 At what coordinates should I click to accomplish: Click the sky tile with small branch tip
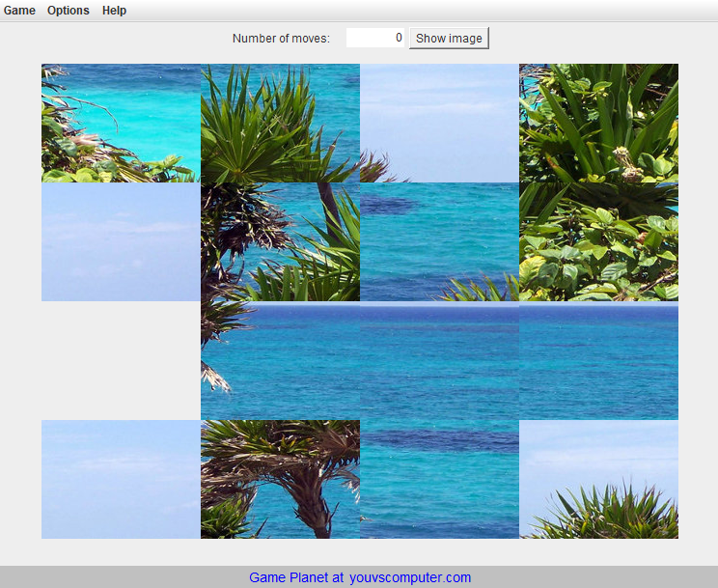point(440,123)
